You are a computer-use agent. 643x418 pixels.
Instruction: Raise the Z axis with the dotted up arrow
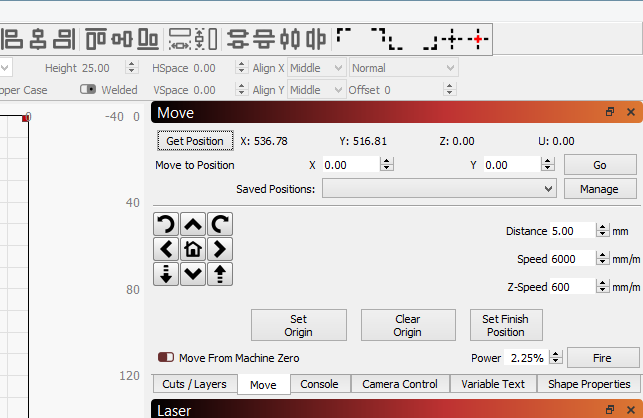(x=219, y=273)
